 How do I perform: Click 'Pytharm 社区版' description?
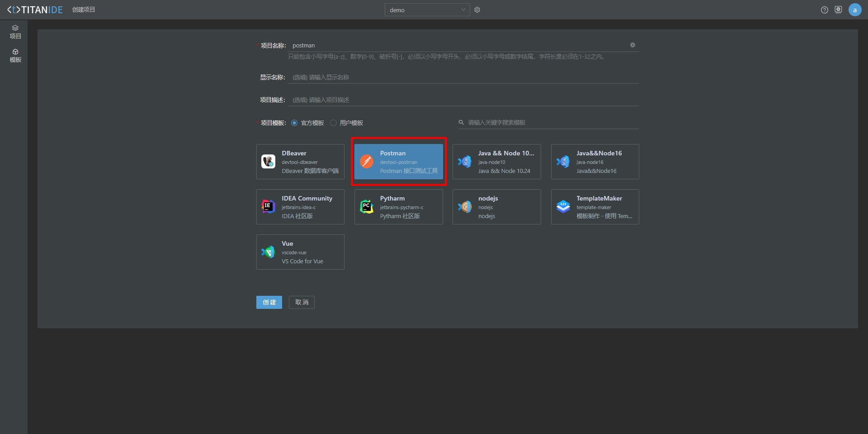pos(400,216)
